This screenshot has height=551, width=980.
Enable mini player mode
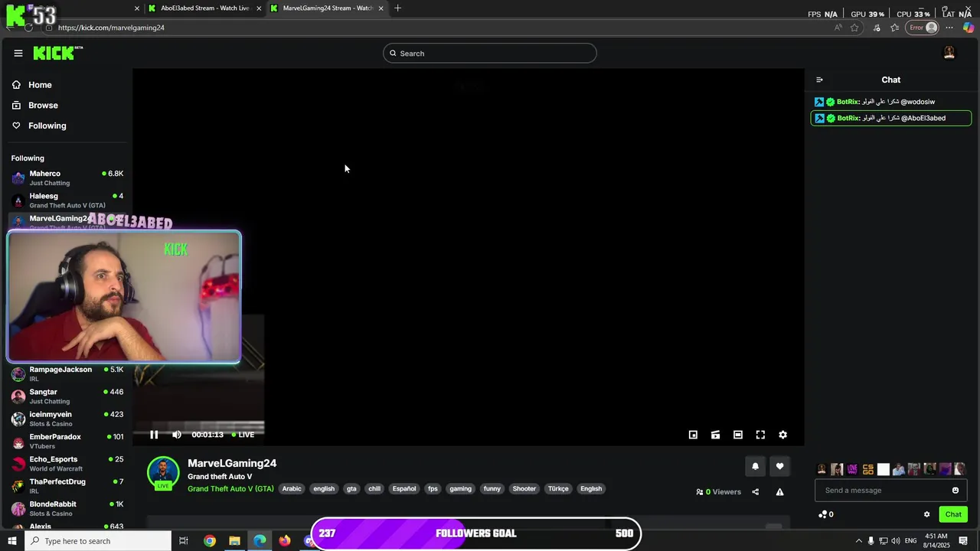click(693, 435)
